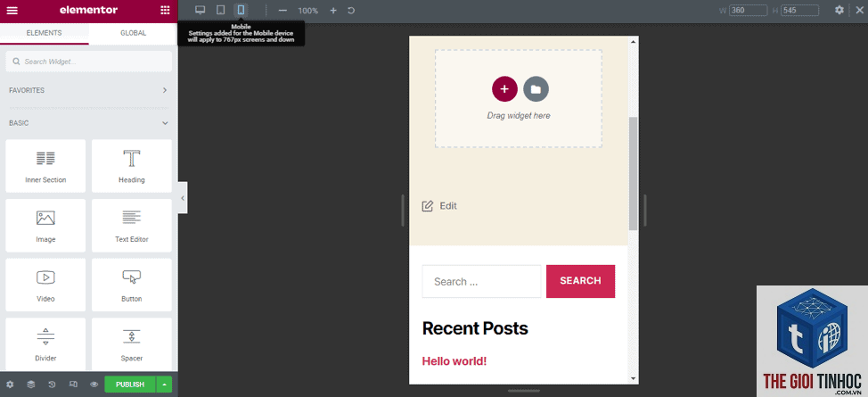Choose the Spacer widget
The width and height of the screenshot is (868, 397).
[132, 343]
